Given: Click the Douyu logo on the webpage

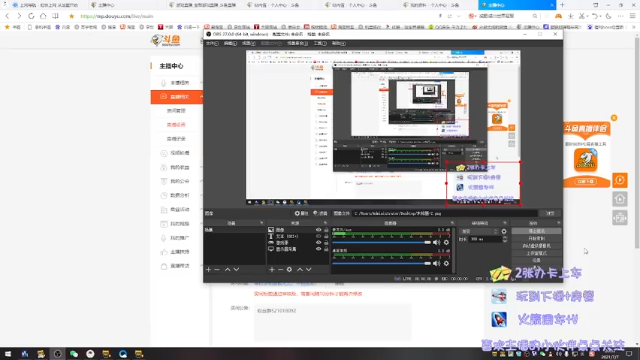Looking at the screenshot, I should (x=165, y=40).
